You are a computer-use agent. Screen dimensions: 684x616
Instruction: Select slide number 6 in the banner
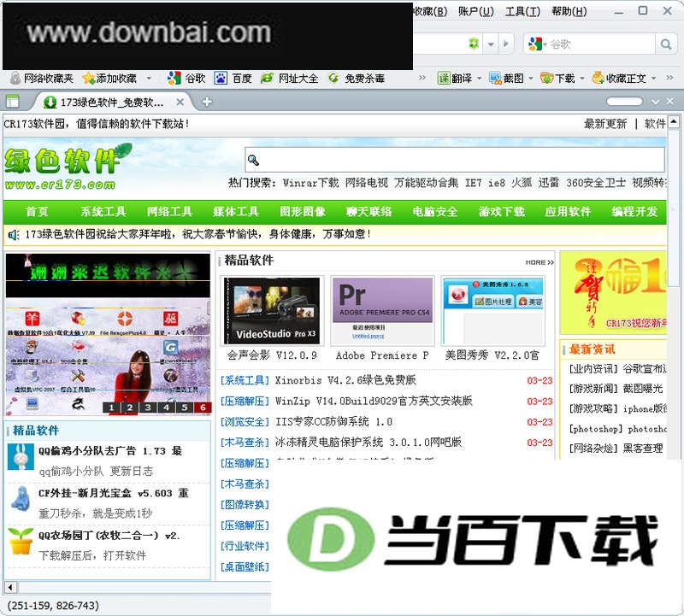(x=203, y=408)
